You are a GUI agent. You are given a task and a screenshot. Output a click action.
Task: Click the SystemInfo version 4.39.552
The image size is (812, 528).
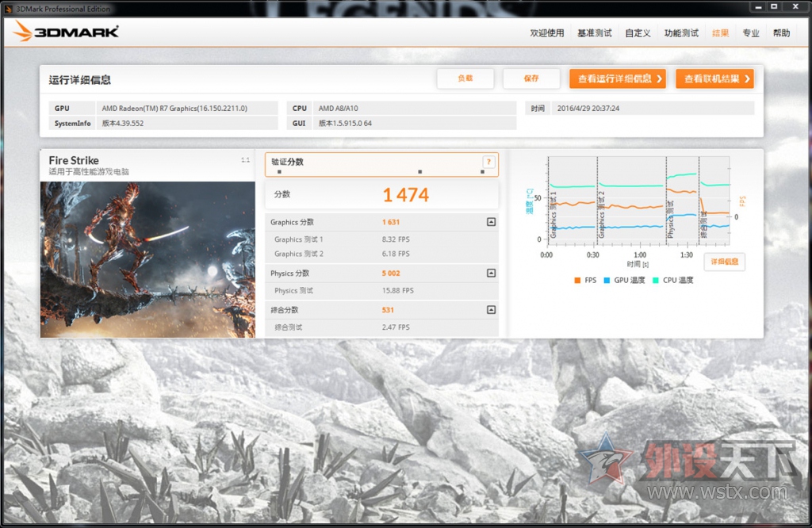[123, 123]
